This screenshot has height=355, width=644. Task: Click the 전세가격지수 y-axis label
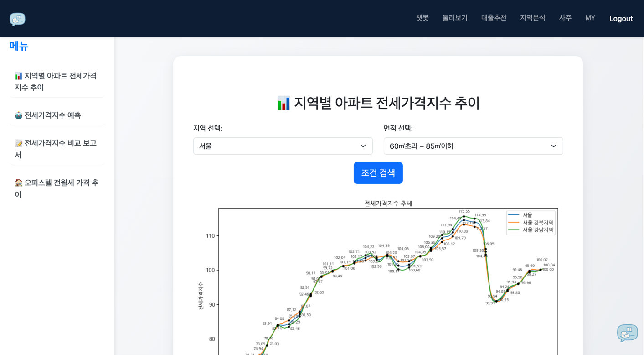click(201, 296)
